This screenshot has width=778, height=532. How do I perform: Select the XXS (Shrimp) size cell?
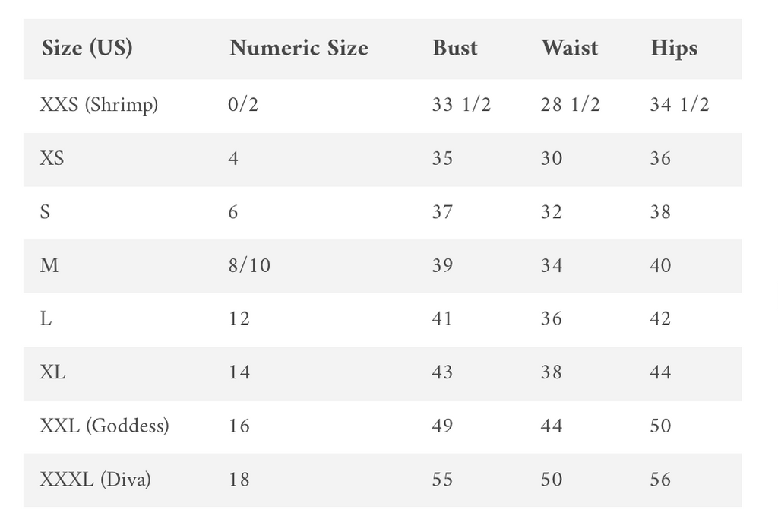[x=99, y=105]
